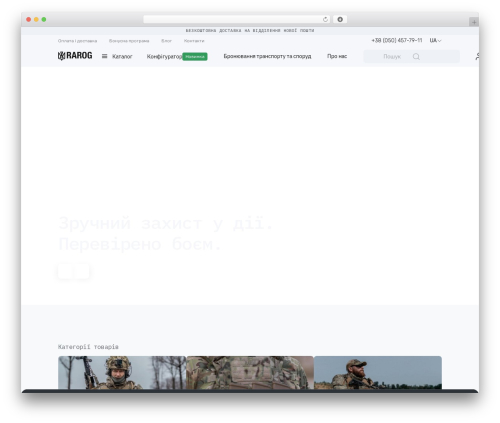The image size is (500, 423).
Task: Open the Каталог hamburger menu icon
Action: tap(104, 56)
